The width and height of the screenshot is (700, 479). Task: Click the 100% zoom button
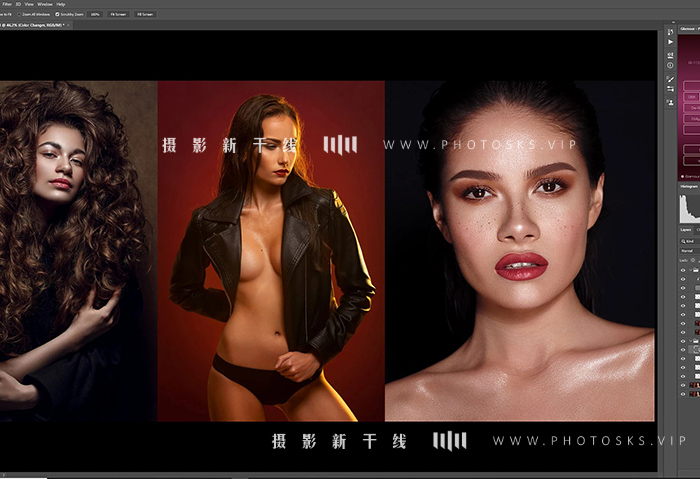click(95, 14)
